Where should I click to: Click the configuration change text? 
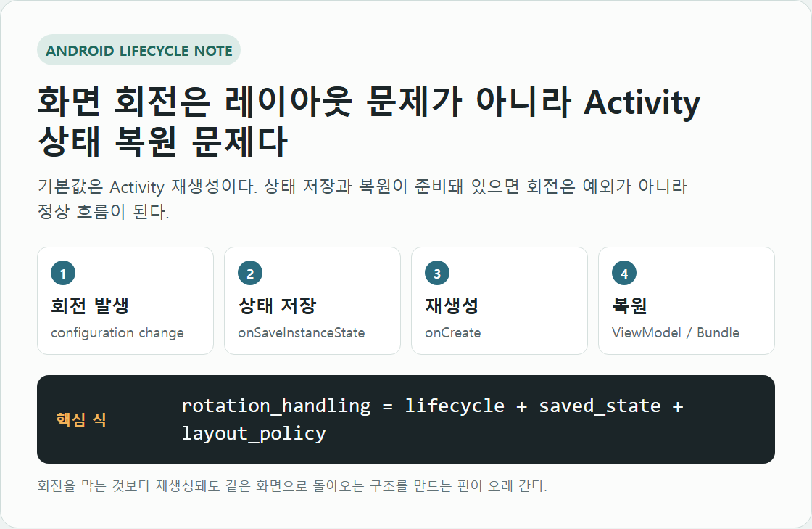point(117,332)
